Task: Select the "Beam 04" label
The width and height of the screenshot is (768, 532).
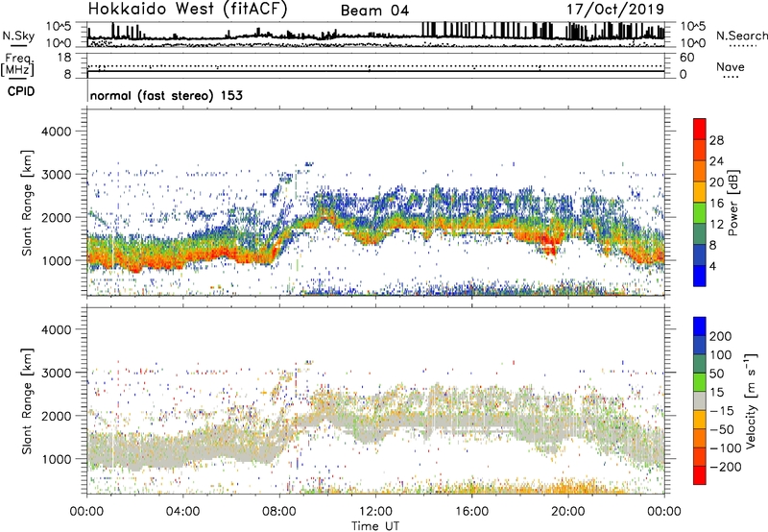Action: coord(374,11)
